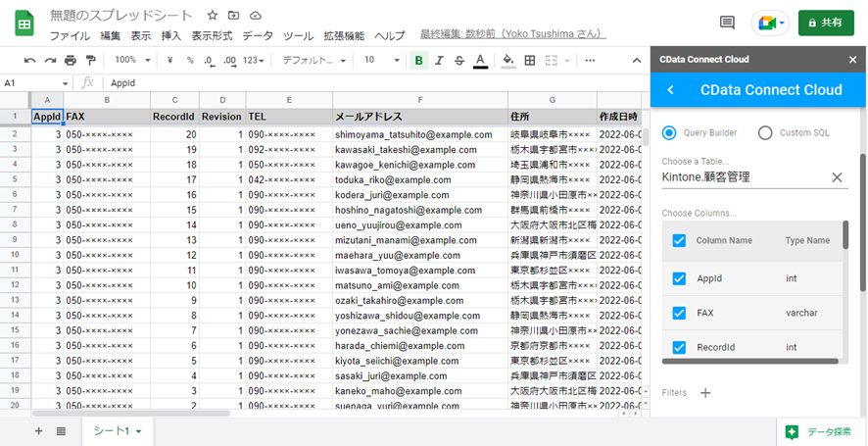Click the spreadsheet title field

(x=121, y=16)
